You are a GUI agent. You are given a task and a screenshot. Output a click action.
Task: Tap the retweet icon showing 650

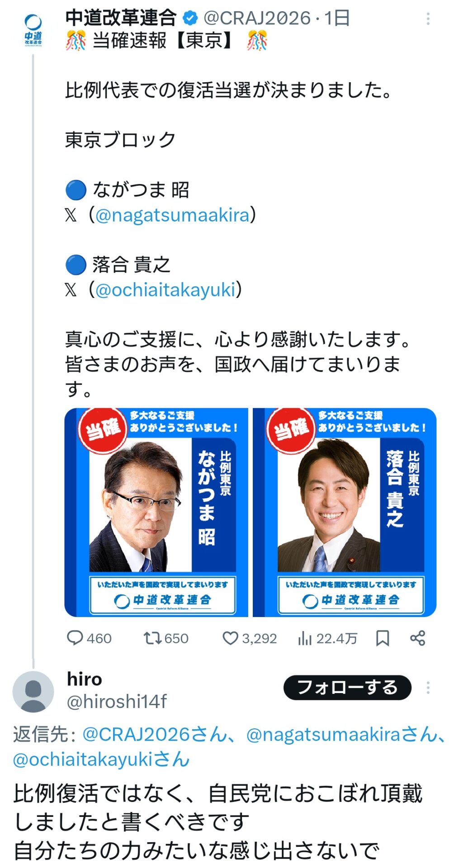pyautogui.click(x=152, y=638)
